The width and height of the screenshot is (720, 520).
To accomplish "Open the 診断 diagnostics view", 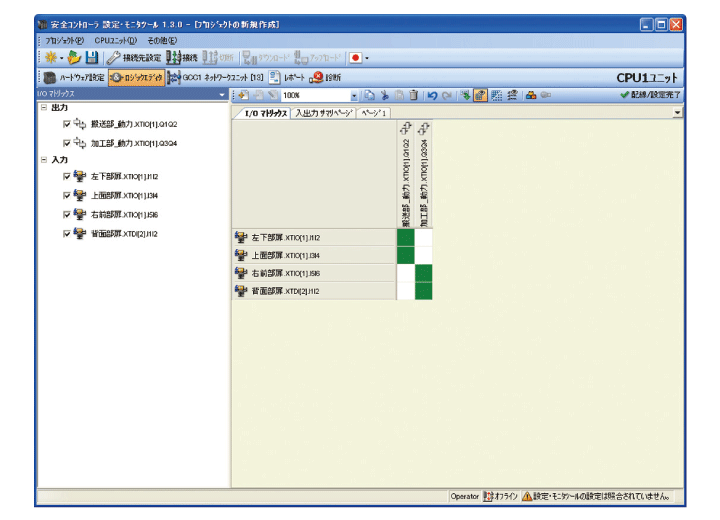I will pyautogui.click(x=325, y=77).
